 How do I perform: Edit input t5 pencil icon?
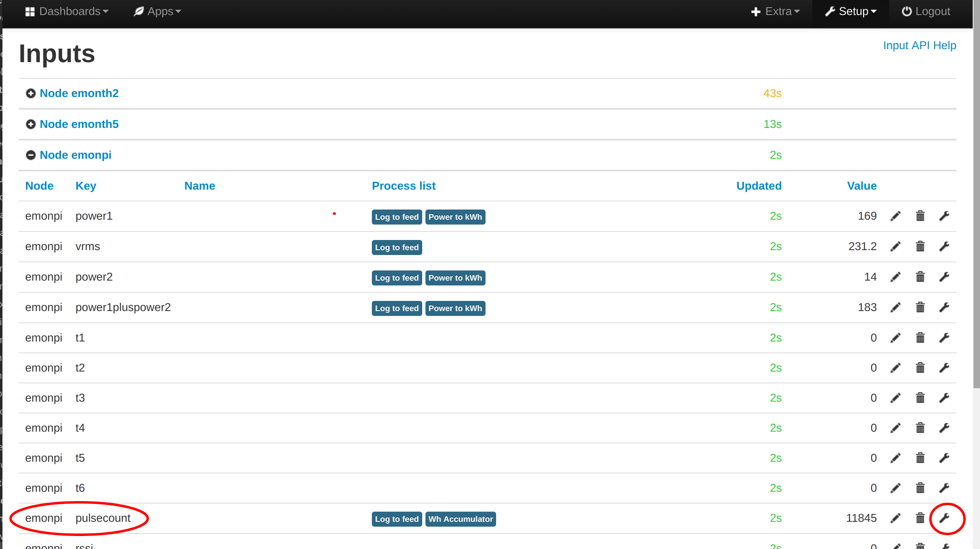pyautogui.click(x=896, y=458)
